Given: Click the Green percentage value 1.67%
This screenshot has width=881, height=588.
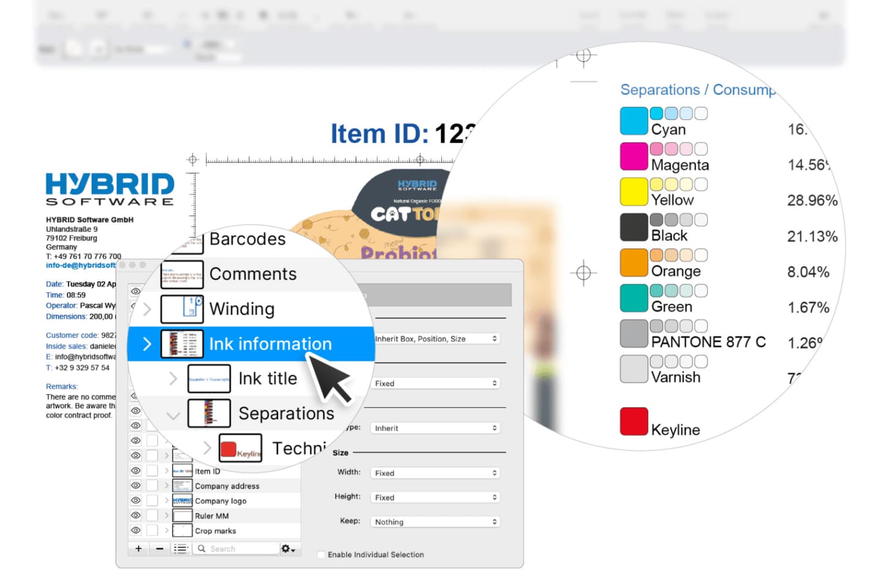Looking at the screenshot, I should pyautogui.click(x=808, y=307).
